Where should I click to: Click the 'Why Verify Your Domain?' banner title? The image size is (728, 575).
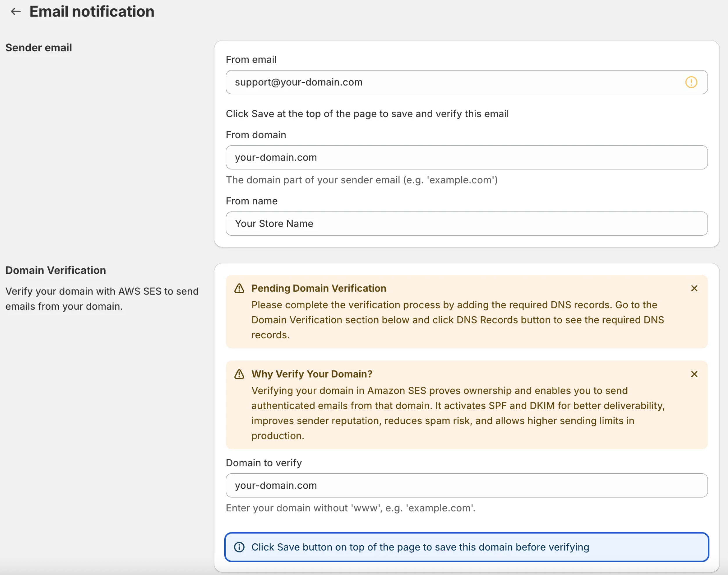[x=312, y=374]
